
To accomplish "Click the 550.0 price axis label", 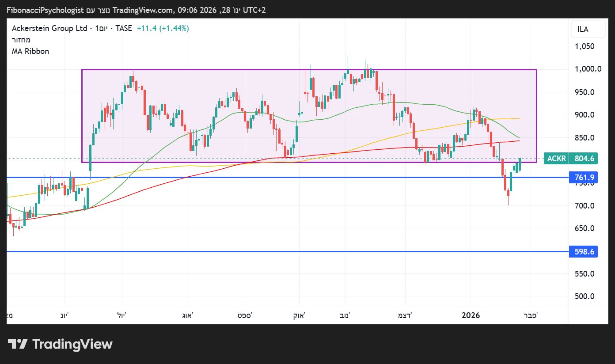I will (x=585, y=273).
